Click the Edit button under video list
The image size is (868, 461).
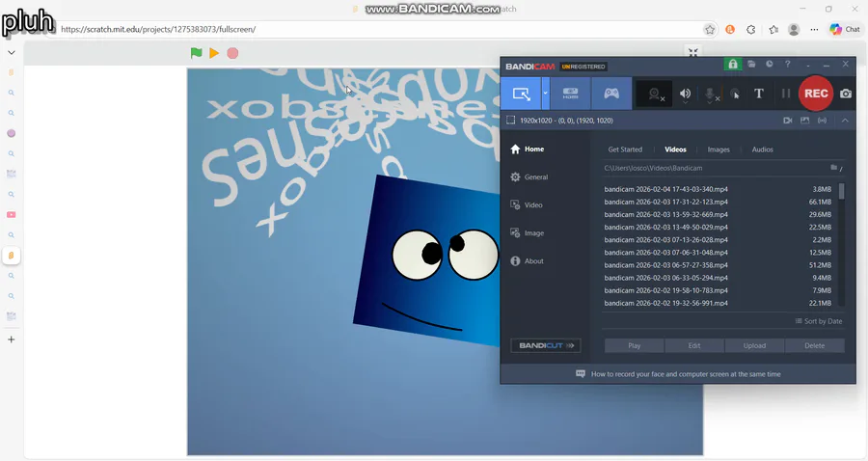[x=694, y=346]
